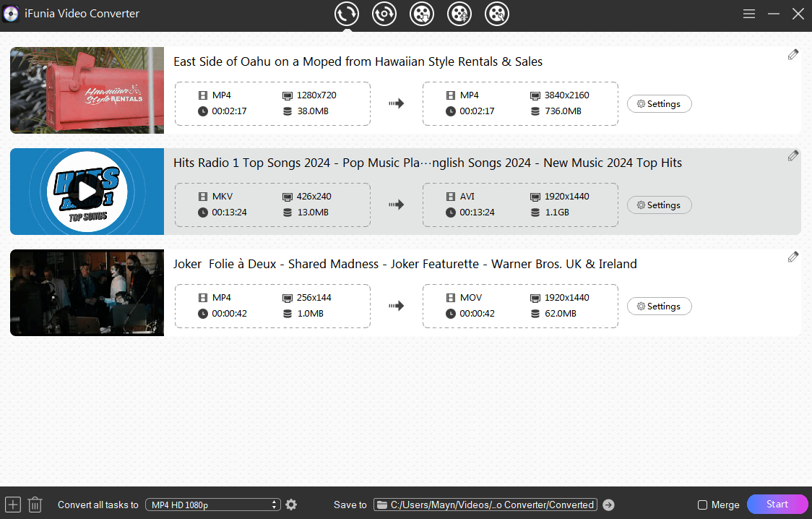Open the video compress tab icon
812x519 pixels.
click(459, 14)
